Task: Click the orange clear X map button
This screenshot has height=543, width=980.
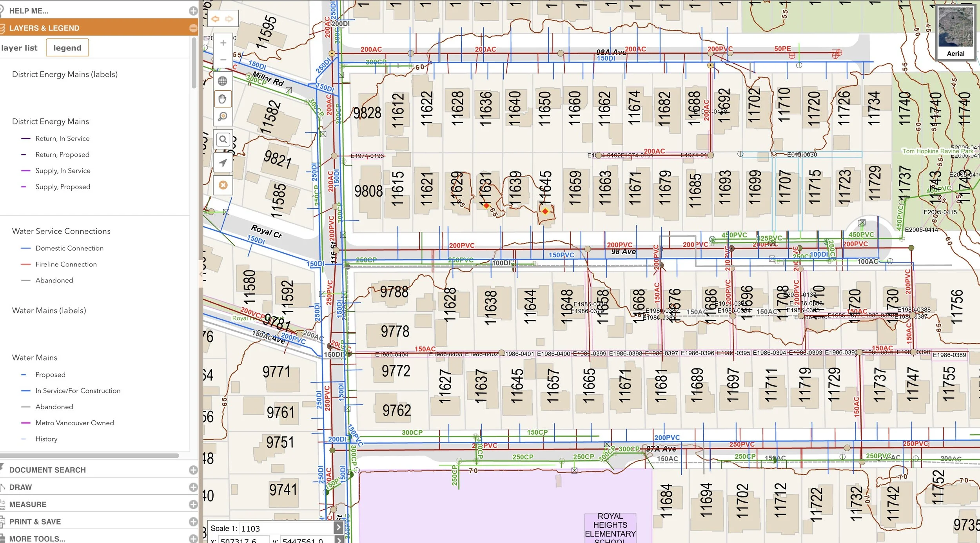Action: [x=223, y=185]
